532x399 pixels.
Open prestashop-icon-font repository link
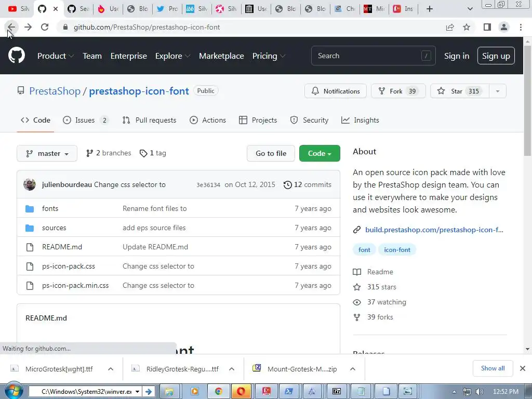139,91
